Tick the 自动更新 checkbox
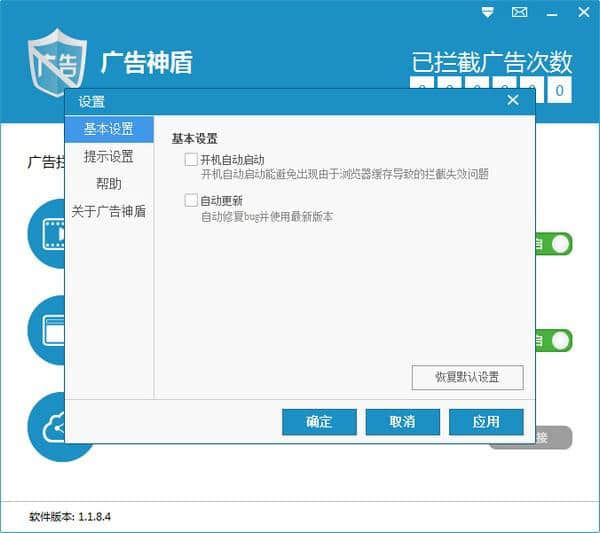Screen dimensions: 600x533 (192, 201)
